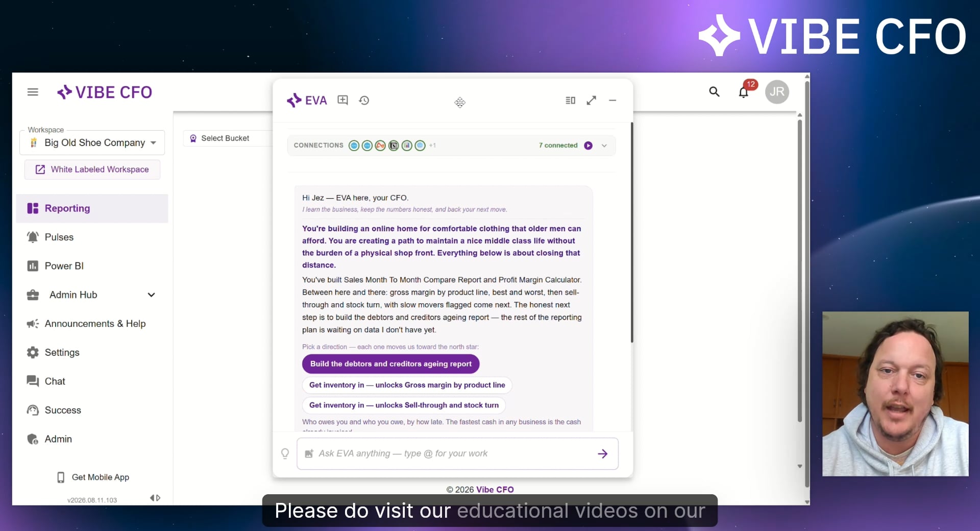This screenshot has width=980, height=531.
Task: Click Get Mobile App link
Action: (93, 477)
